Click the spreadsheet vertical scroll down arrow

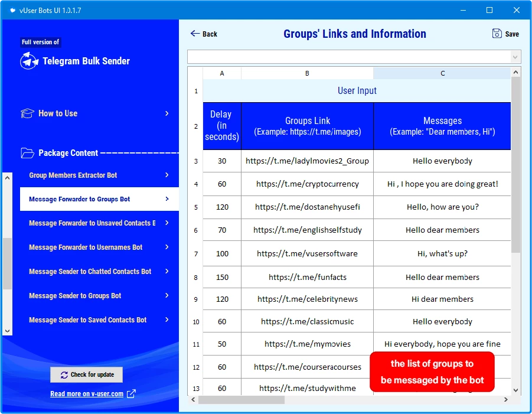[x=515, y=390]
